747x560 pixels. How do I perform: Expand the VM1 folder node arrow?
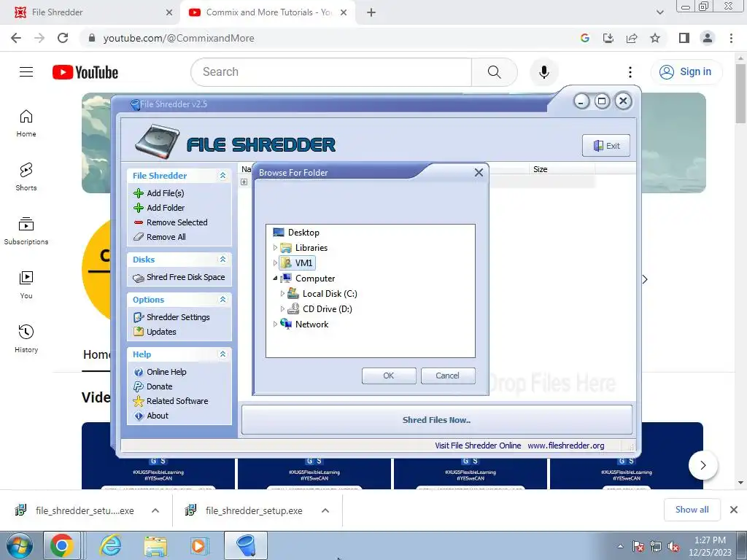coord(275,262)
